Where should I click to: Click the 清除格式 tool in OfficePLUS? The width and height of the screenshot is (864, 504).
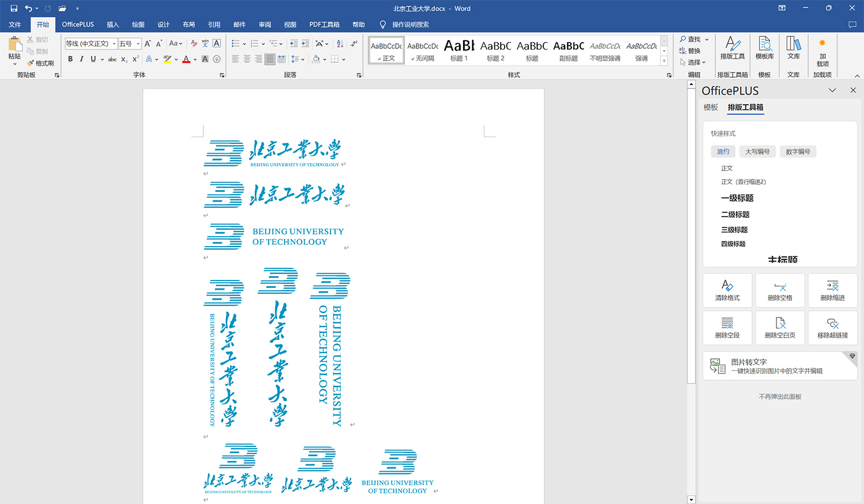[727, 290]
